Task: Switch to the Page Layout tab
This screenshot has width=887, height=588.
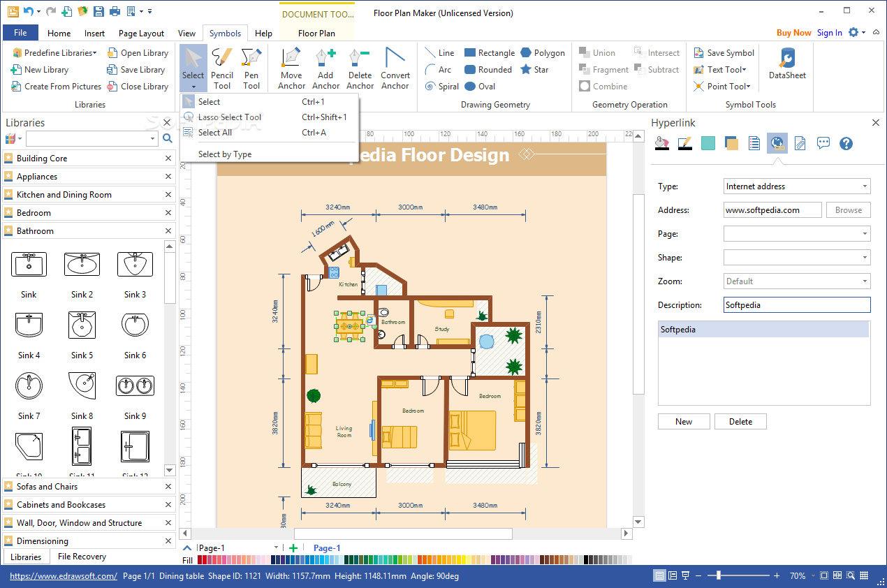Action: 142,33
